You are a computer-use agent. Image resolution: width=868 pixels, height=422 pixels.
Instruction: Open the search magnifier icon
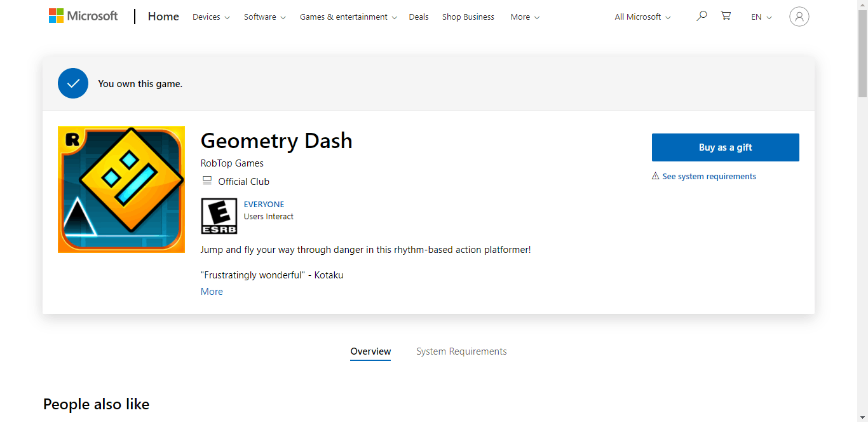(x=702, y=16)
